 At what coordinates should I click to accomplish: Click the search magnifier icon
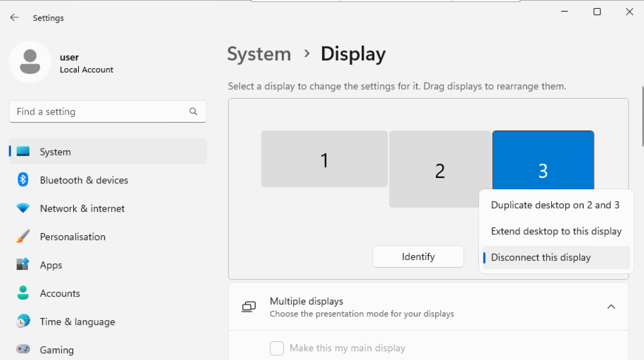point(193,111)
